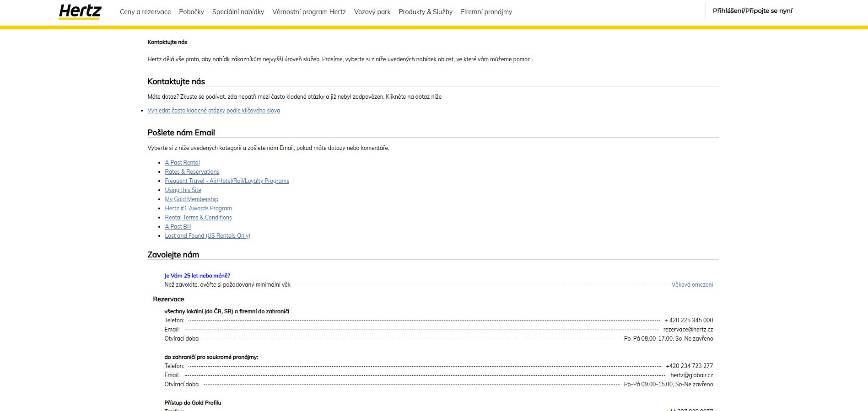
Task: Go to Vozový park section
Action: (x=372, y=12)
